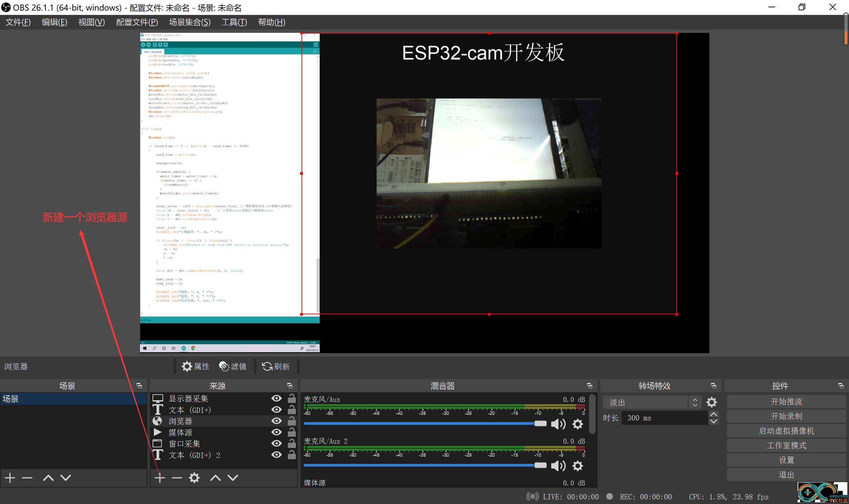The image size is (849, 504).
Task: Increase transition duration with up arrow
Action: tap(713, 414)
